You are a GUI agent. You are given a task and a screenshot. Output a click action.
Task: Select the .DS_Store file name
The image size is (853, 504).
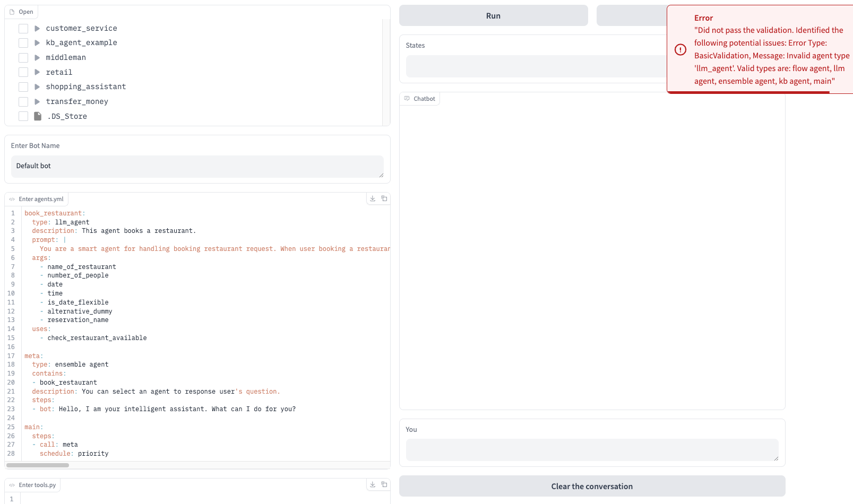[x=67, y=116]
